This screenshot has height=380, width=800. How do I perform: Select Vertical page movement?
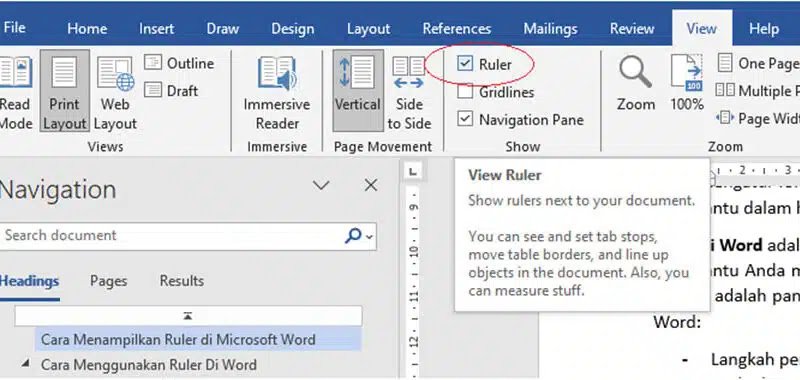[358, 91]
